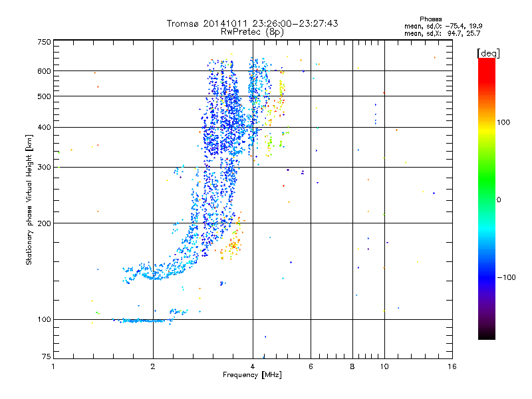Click the '8' x-axis frequency label
The height and width of the screenshot is (399, 532).
coord(352,366)
